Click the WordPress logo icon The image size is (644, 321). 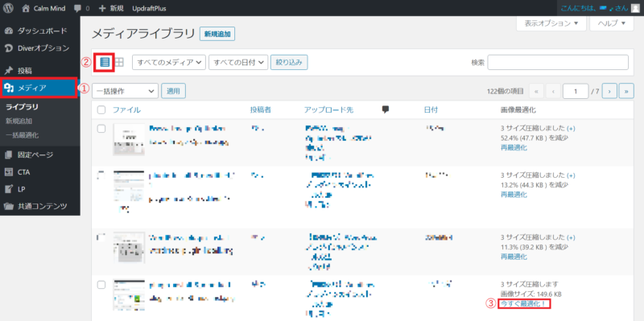8,8
